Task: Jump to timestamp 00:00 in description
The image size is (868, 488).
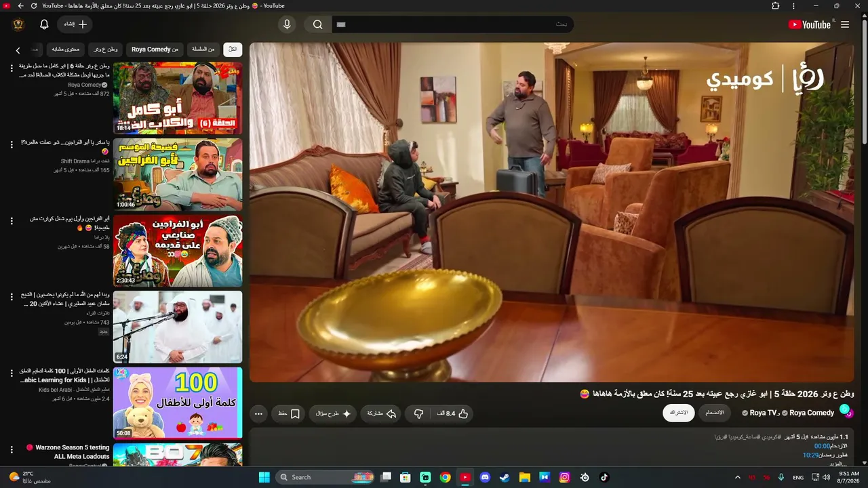Action: tap(822, 446)
